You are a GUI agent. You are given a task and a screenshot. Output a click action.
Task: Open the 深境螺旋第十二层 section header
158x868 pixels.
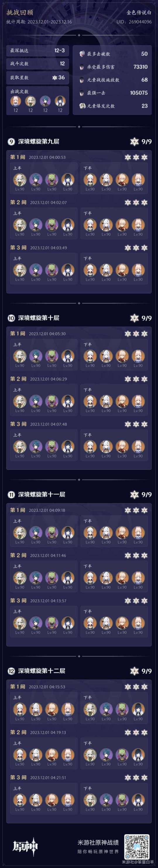coord(42,671)
